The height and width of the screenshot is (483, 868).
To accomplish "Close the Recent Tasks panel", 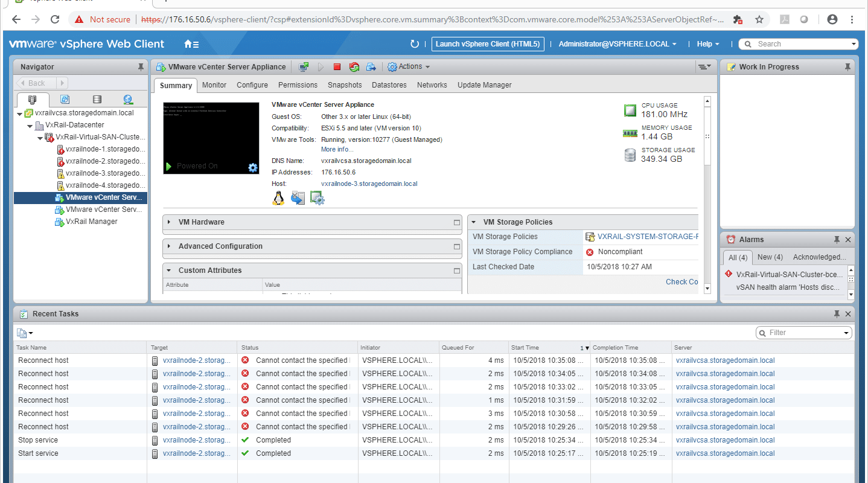I will click(x=848, y=314).
